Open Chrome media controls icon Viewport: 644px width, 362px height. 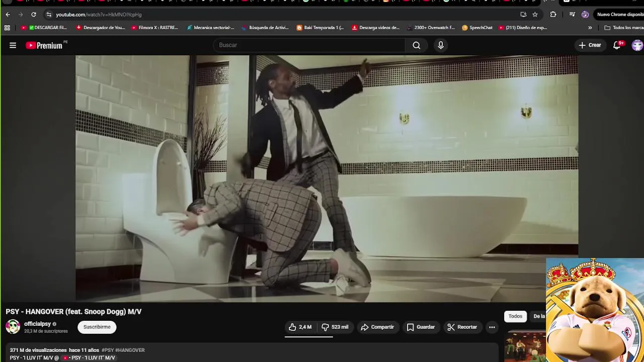coord(572,15)
